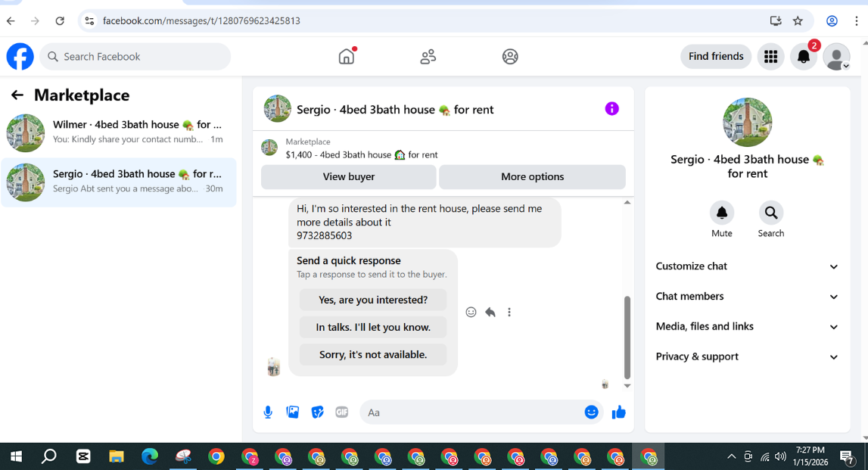Search in conversation with magnifier icon

pos(770,213)
